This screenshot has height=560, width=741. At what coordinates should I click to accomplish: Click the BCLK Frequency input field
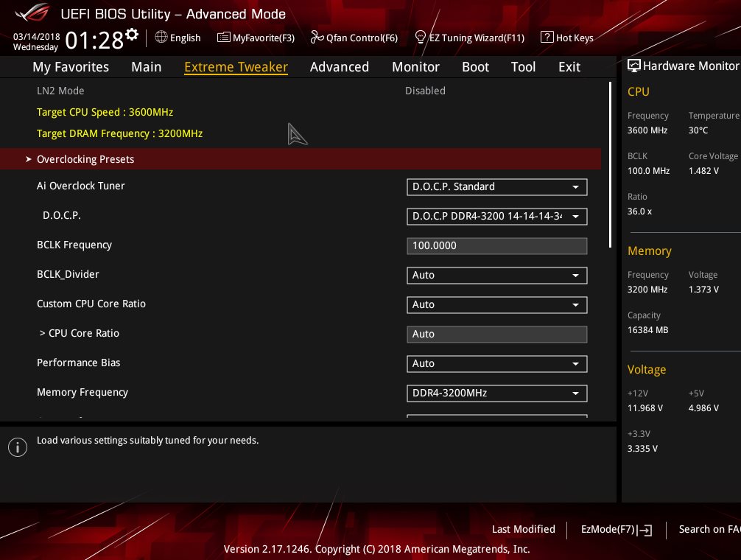(496, 246)
